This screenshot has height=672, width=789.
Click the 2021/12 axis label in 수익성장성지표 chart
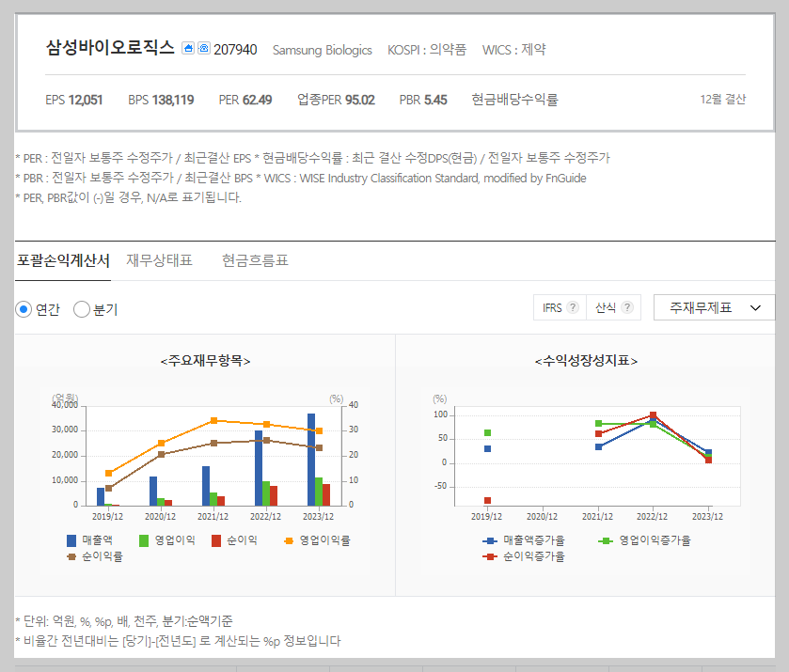(x=598, y=517)
